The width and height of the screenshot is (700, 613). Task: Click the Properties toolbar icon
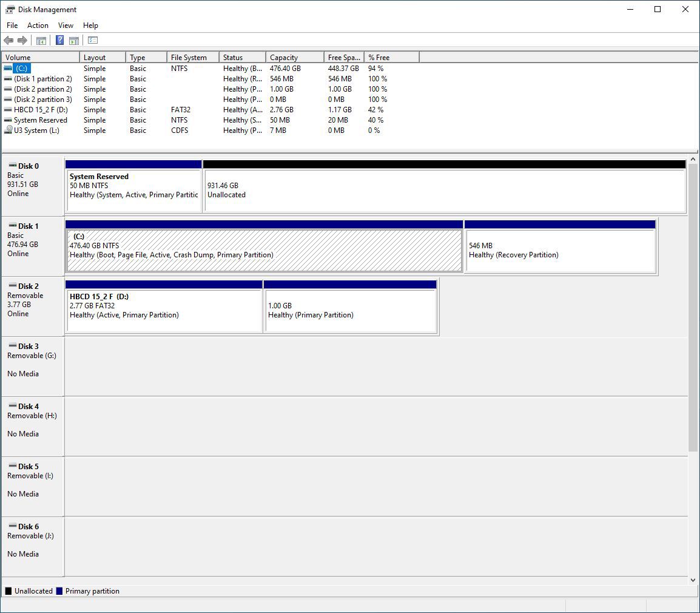92,40
